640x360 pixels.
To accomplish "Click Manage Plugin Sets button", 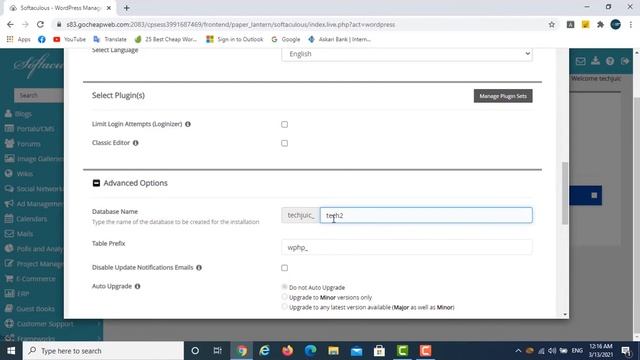I will pyautogui.click(x=503, y=96).
